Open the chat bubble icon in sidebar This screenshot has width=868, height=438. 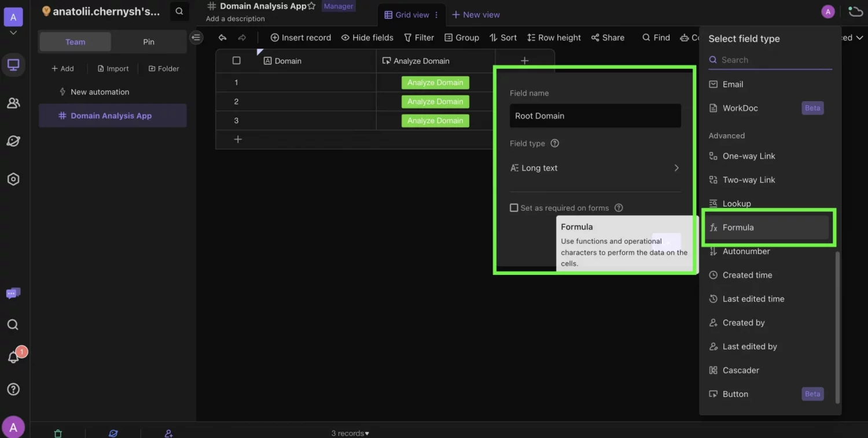(13, 293)
